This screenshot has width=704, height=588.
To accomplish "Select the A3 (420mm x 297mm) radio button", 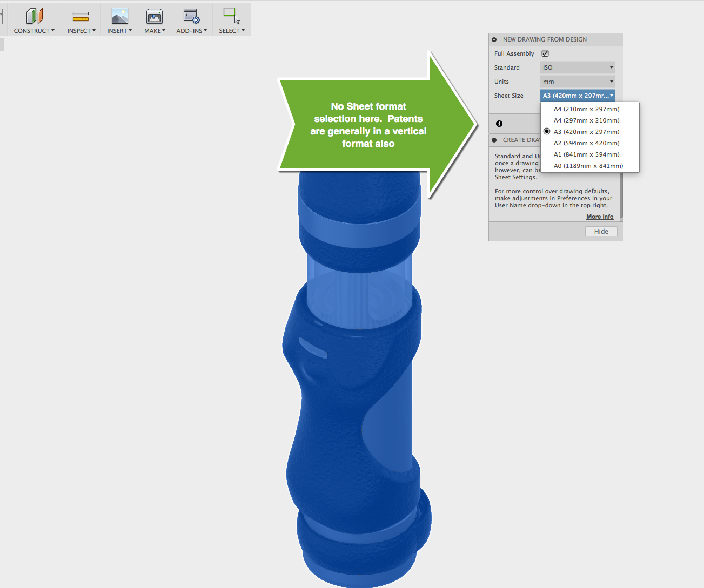I will point(547,131).
